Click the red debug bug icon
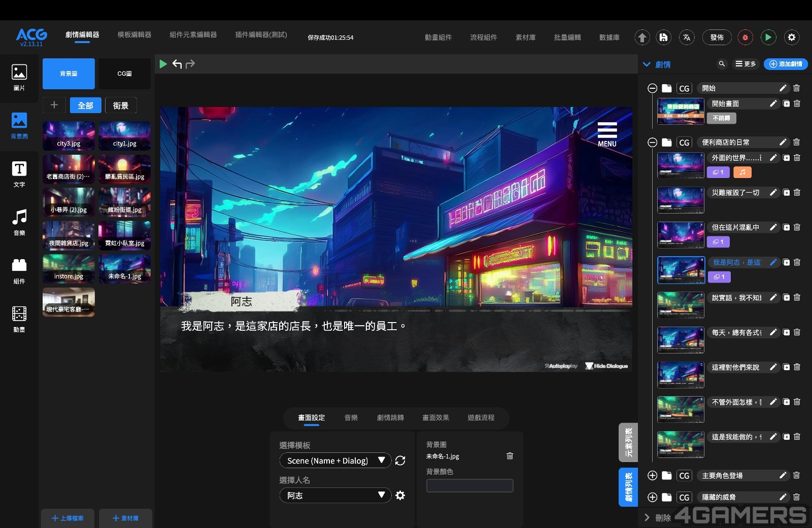Image resolution: width=812 pixels, height=528 pixels. 745,37
